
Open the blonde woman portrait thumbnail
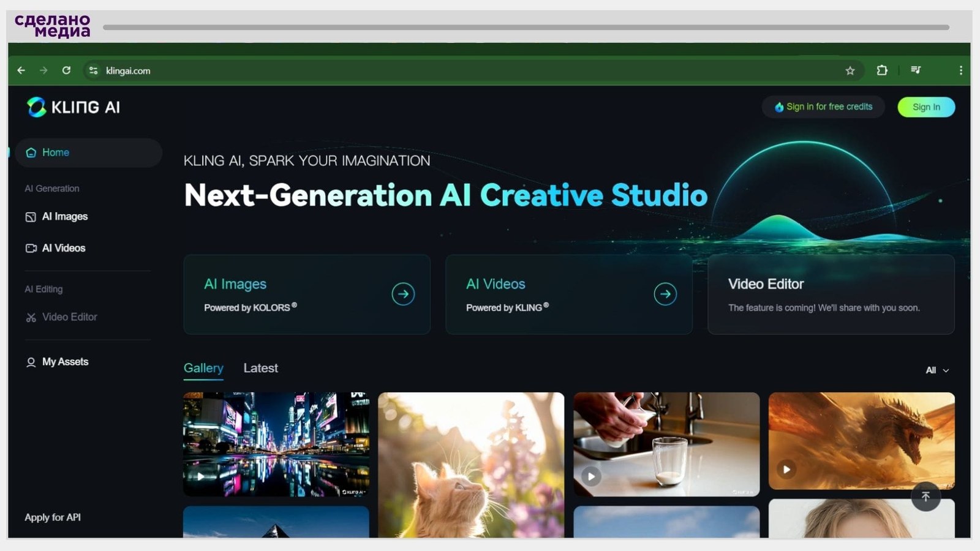click(862, 519)
